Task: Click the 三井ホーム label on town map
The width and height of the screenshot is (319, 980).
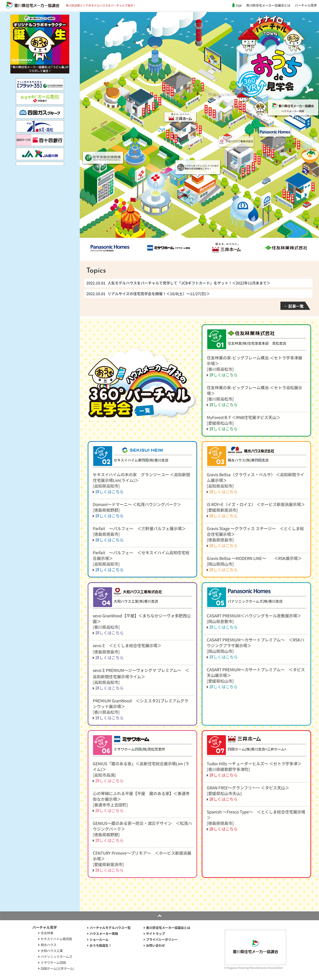Action: (181, 117)
